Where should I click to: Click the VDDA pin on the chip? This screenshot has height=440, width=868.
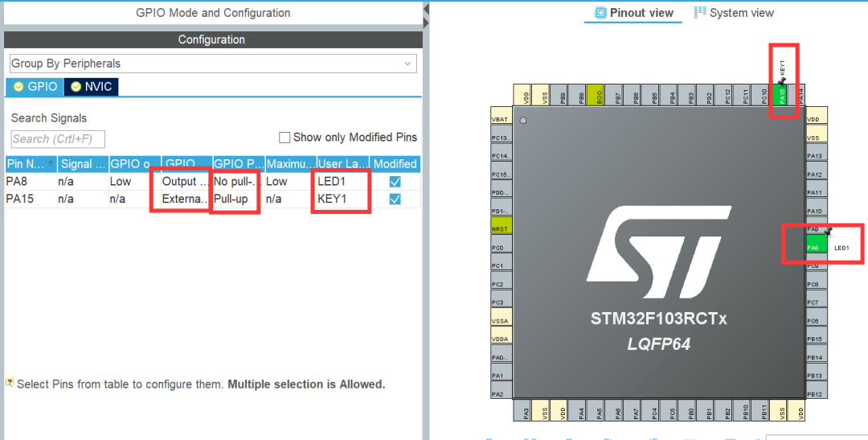pos(502,335)
